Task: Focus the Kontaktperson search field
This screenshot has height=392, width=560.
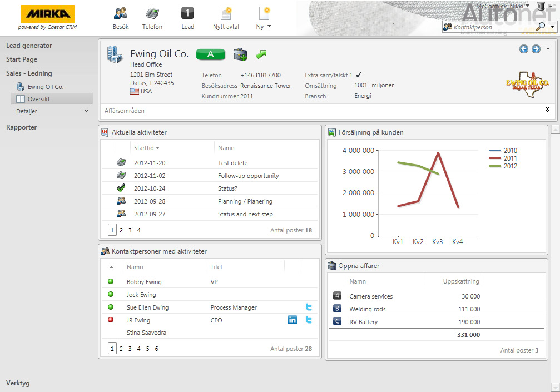Action: coord(493,27)
